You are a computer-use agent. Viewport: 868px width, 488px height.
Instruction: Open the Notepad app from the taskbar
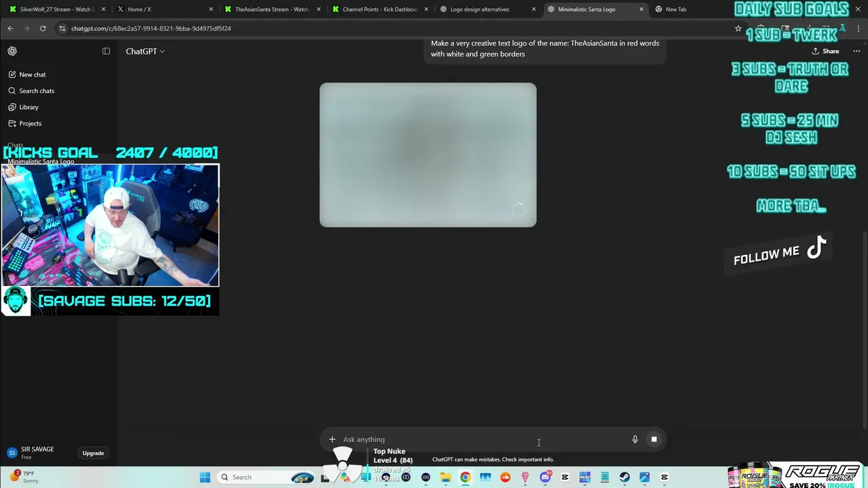[x=605, y=477]
